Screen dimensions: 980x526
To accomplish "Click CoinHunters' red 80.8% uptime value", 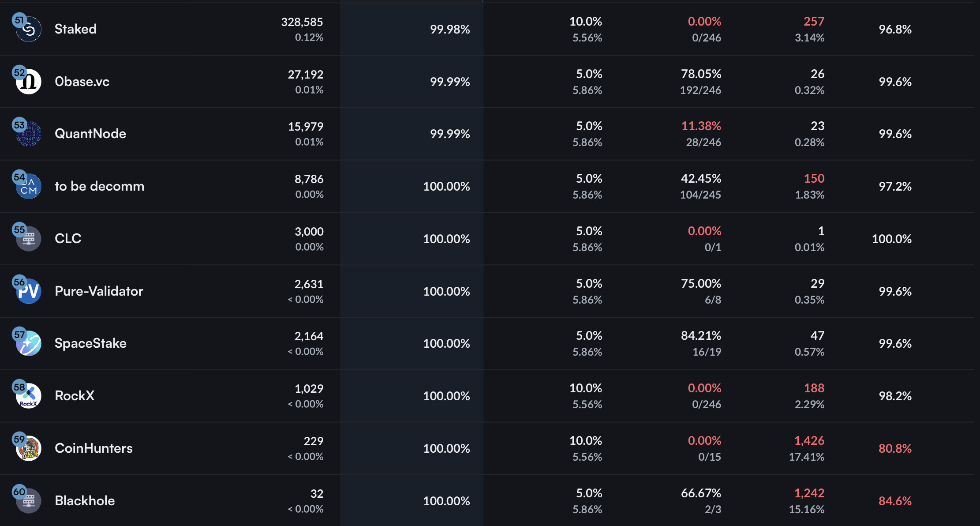I will [895, 448].
